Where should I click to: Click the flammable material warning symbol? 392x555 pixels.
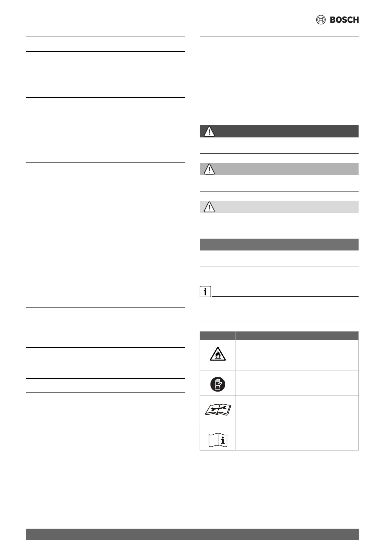218,354
